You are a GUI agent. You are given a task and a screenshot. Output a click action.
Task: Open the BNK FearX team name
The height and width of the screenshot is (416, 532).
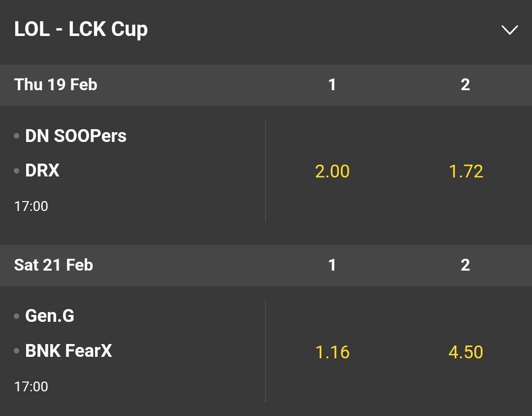(x=68, y=351)
